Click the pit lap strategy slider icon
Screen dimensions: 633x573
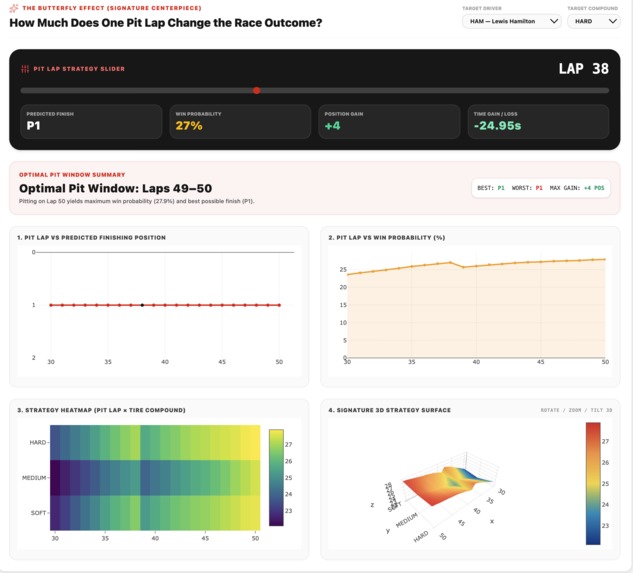click(25, 69)
